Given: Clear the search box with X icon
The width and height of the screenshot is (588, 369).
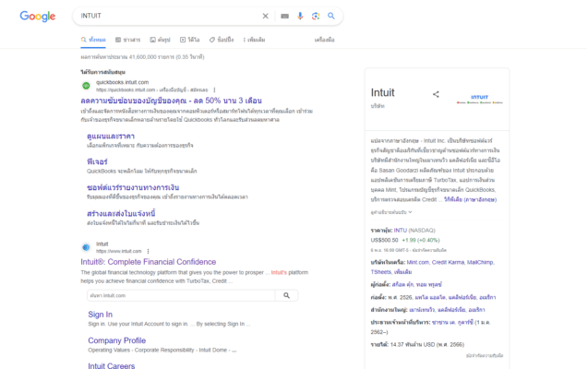Looking at the screenshot, I should (265, 16).
